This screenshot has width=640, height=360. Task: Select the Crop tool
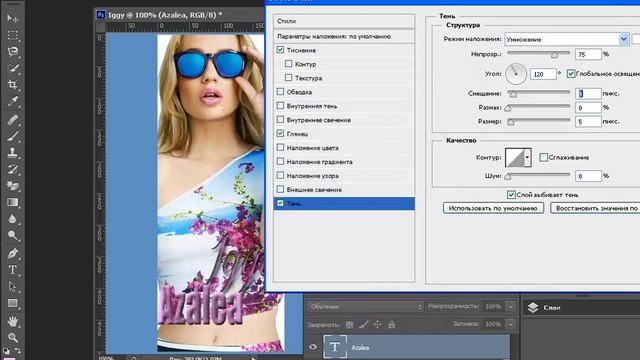click(x=13, y=85)
